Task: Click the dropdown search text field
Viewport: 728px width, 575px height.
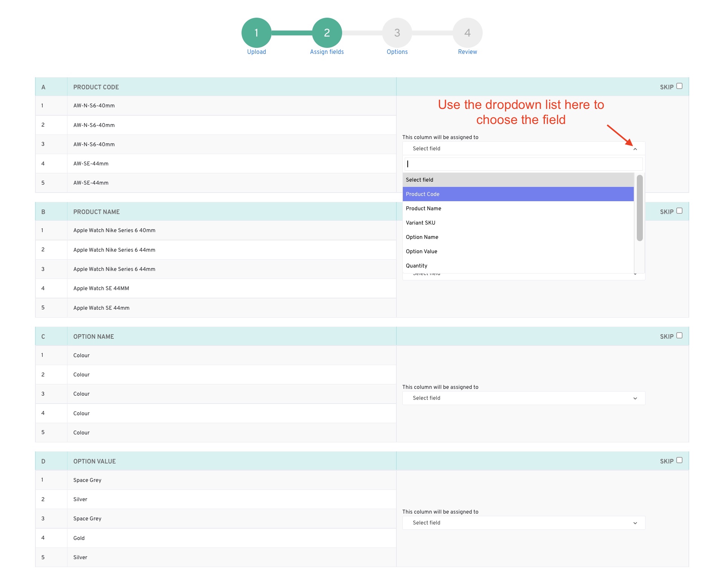Action: pyautogui.click(x=523, y=164)
